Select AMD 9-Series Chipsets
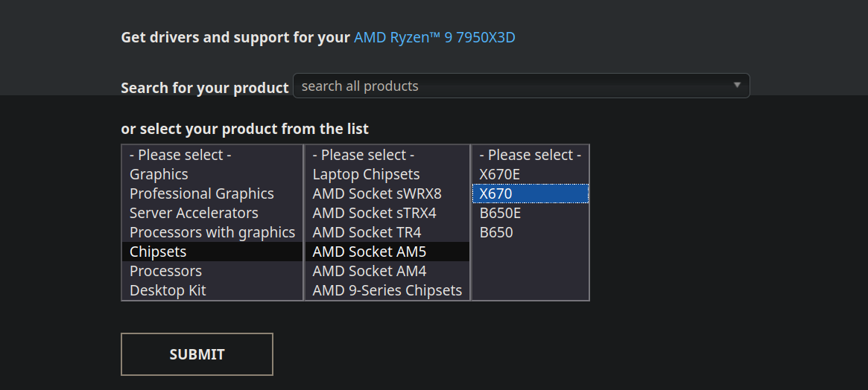 387,290
